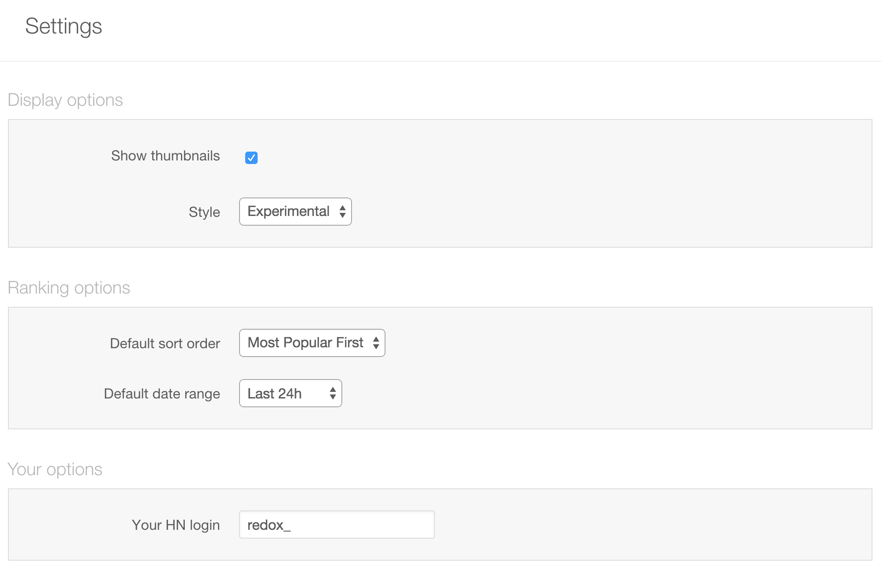Click the Your options section heading

[55, 469]
